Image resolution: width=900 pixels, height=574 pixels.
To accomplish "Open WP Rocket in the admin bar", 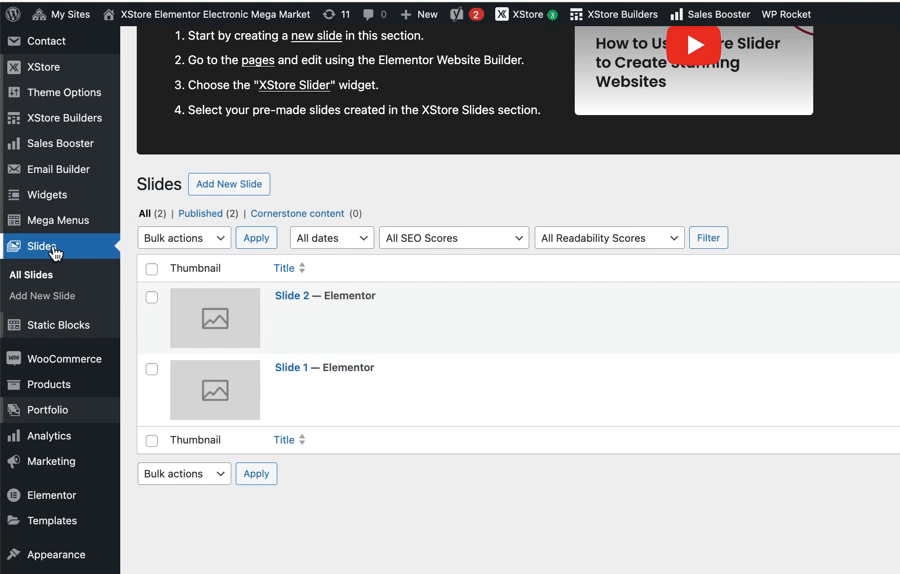I will click(x=786, y=14).
